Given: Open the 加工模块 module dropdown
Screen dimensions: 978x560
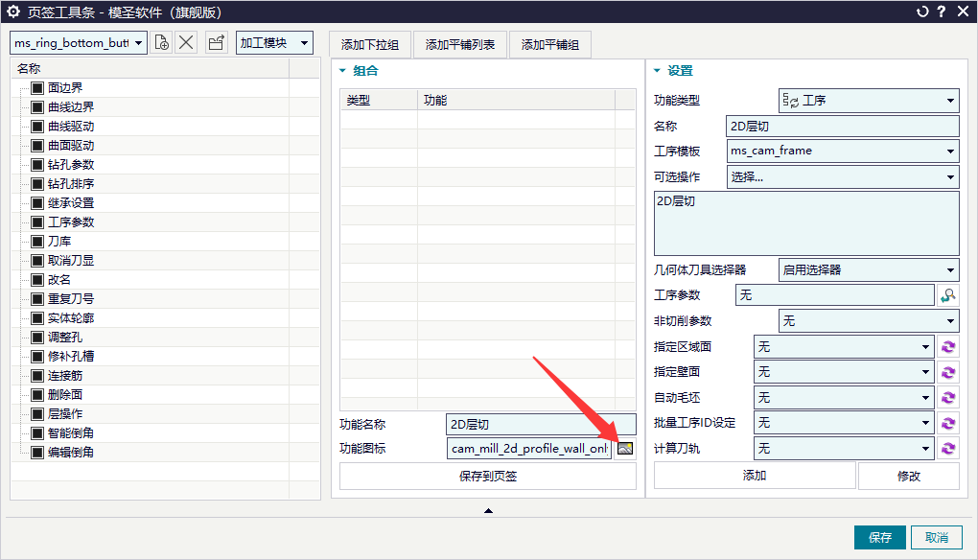Looking at the screenshot, I should click(x=274, y=43).
